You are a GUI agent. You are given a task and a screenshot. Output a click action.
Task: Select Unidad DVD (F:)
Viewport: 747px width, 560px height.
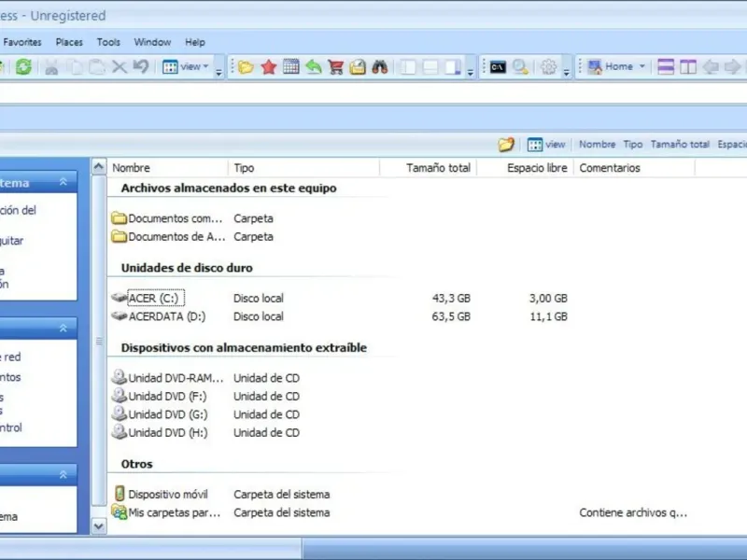tap(159, 396)
